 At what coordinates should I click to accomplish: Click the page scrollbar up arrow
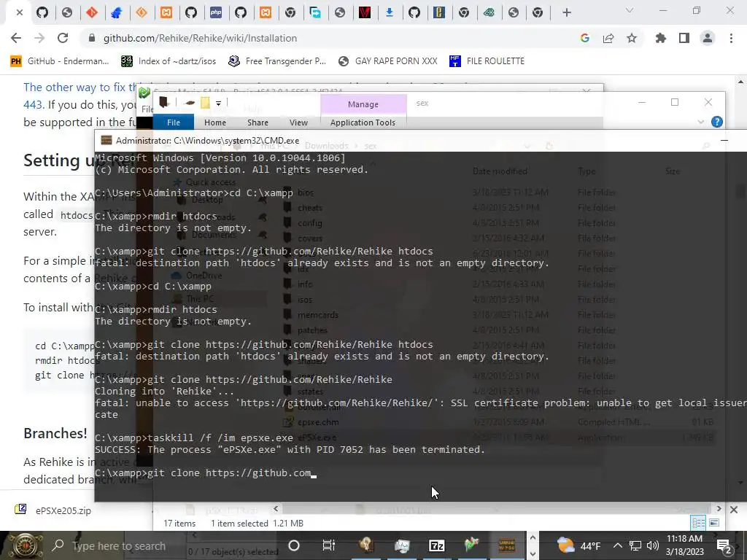(x=741, y=82)
